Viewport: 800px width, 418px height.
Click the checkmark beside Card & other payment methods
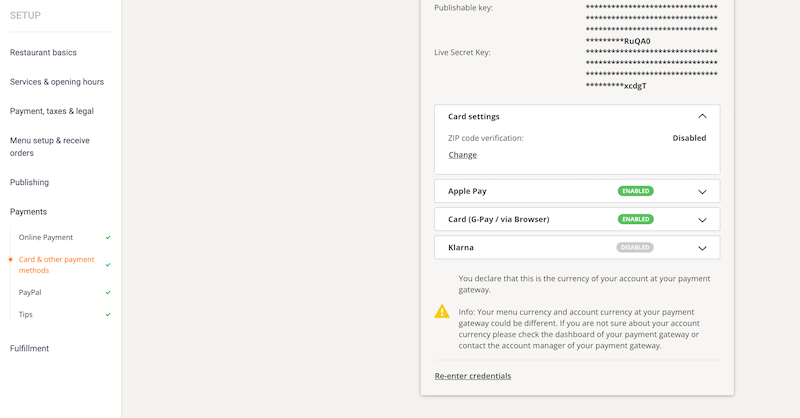point(108,265)
